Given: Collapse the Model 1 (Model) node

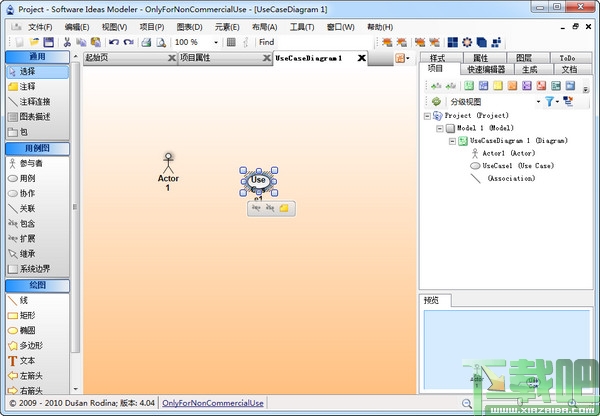Looking at the screenshot, I should point(440,129).
